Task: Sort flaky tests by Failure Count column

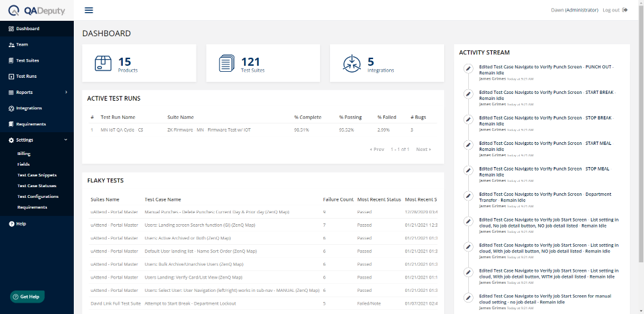Action: click(338, 199)
